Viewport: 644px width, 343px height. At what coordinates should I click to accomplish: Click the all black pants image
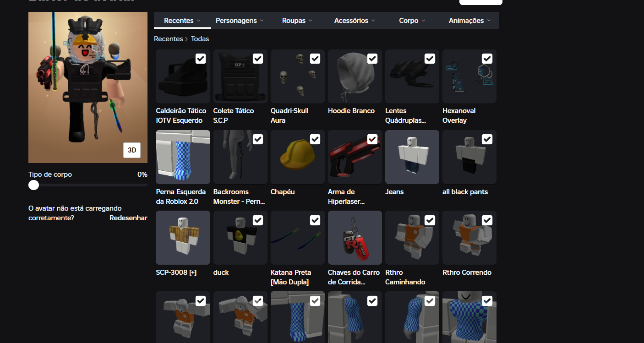coord(469,157)
